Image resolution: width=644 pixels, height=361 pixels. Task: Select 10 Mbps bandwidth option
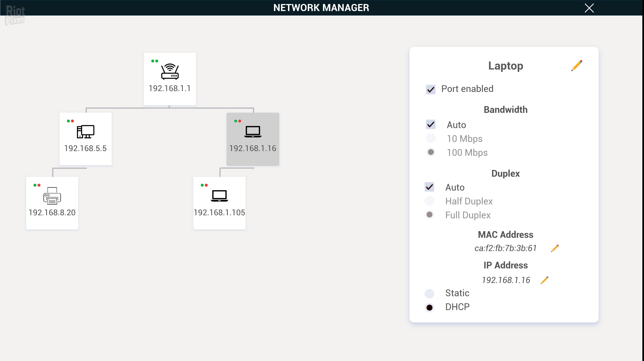(x=431, y=138)
